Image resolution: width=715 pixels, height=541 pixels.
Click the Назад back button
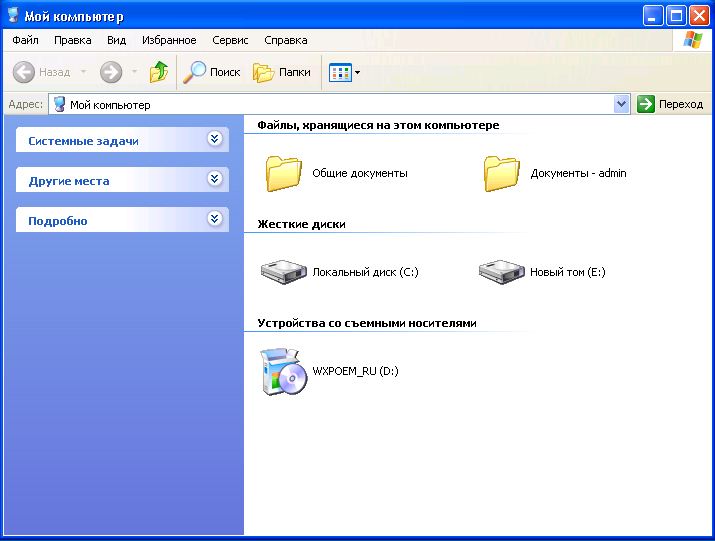(x=41, y=72)
